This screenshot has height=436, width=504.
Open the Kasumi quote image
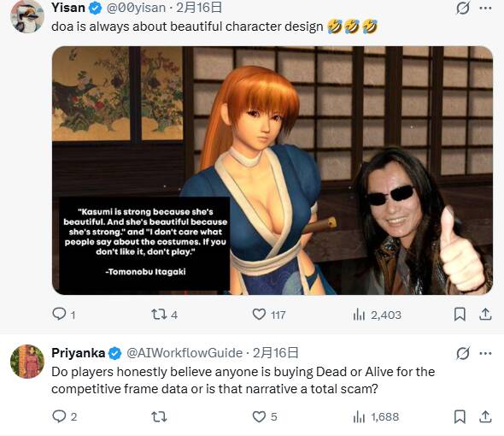point(273,170)
